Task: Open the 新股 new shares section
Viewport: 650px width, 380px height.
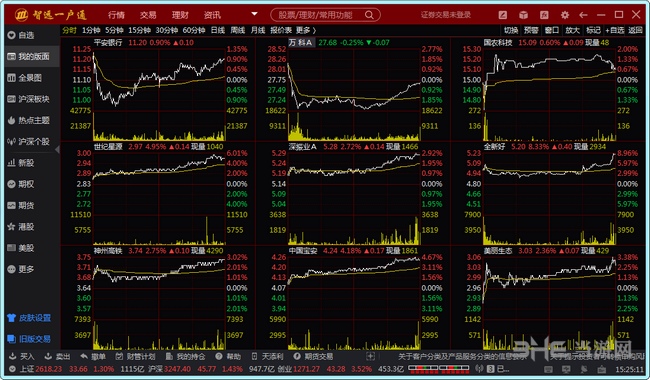Action: pyautogui.click(x=22, y=163)
